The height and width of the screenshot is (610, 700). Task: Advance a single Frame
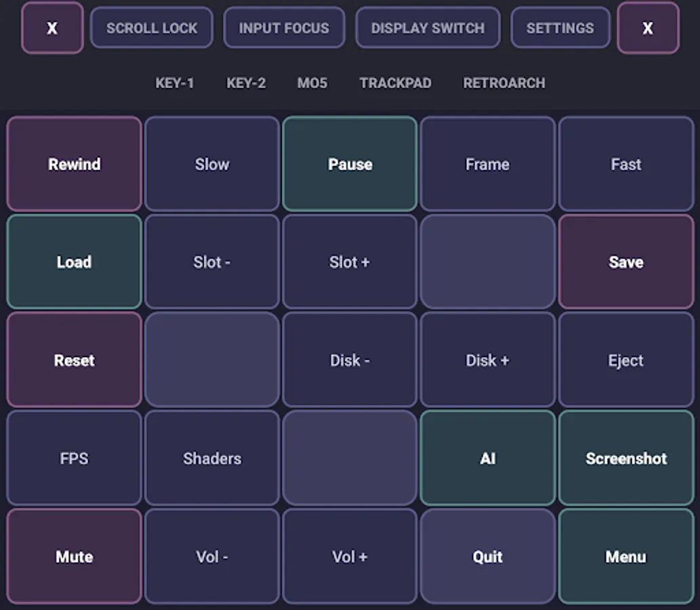click(x=487, y=164)
